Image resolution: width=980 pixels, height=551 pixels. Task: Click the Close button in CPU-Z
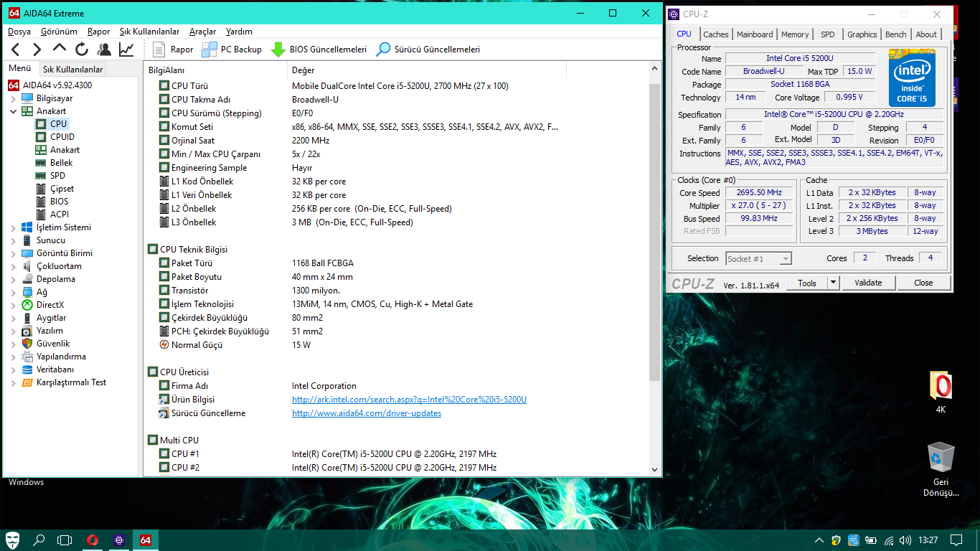[x=923, y=283]
